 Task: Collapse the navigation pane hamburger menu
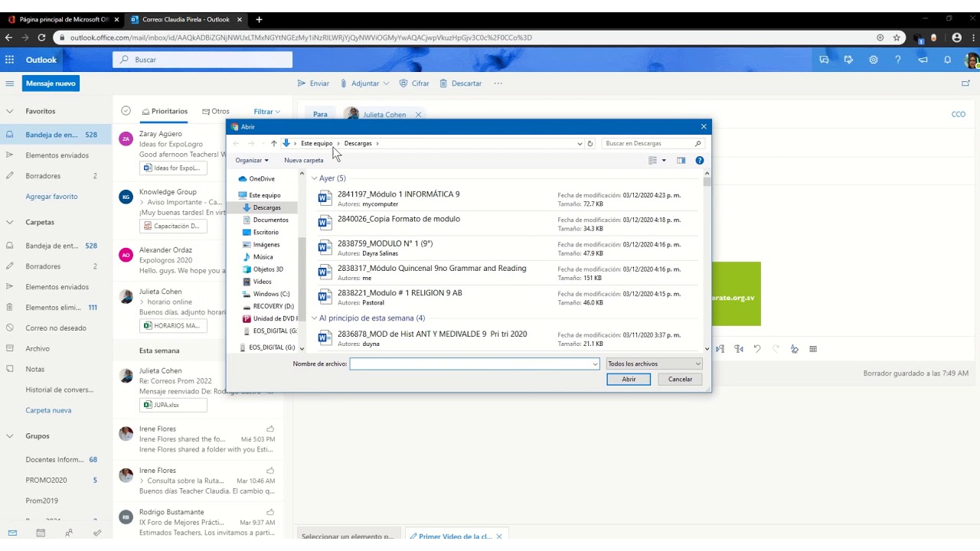[x=9, y=83]
